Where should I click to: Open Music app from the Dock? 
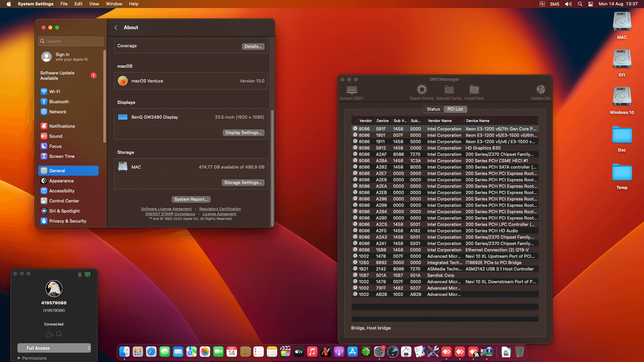coord(312,352)
